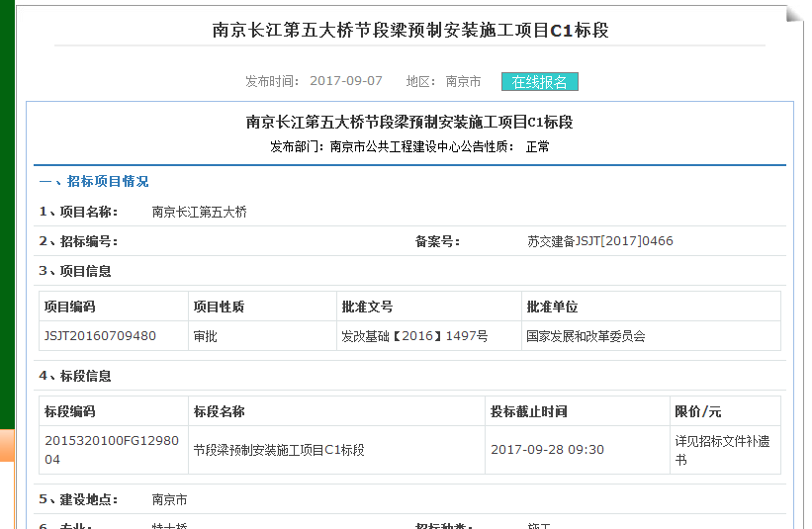
Task: Click the bid deadline 2017-09-28 09:30
Action: point(547,450)
